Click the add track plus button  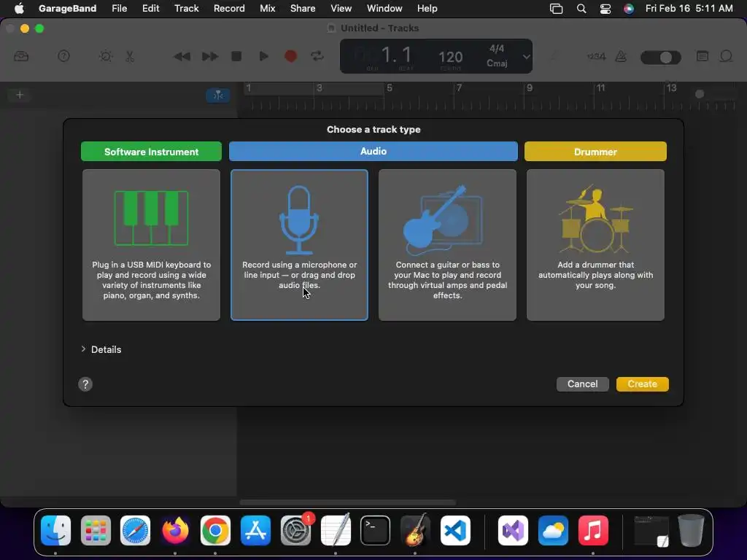pos(20,95)
